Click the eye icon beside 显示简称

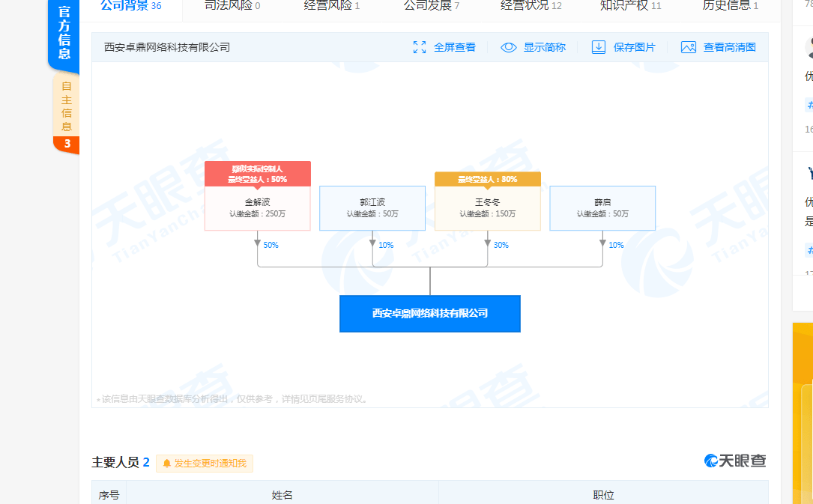pyautogui.click(x=509, y=47)
